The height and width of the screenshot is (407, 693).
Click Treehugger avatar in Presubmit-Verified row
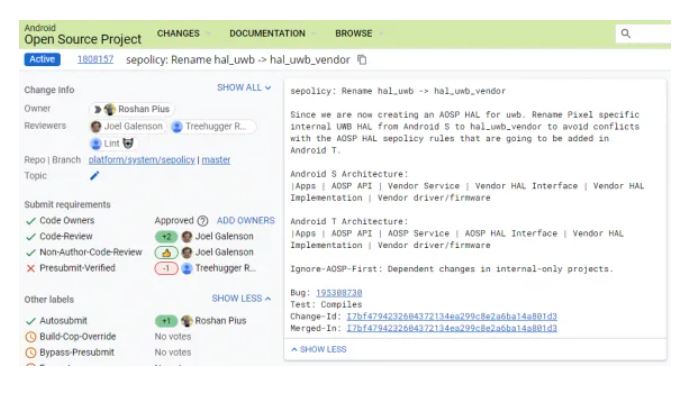tap(187, 268)
